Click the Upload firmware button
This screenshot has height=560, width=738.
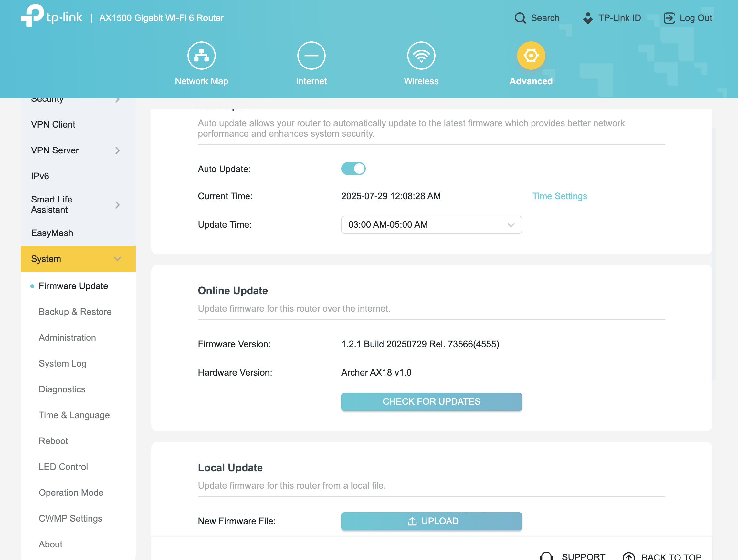click(431, 521)
